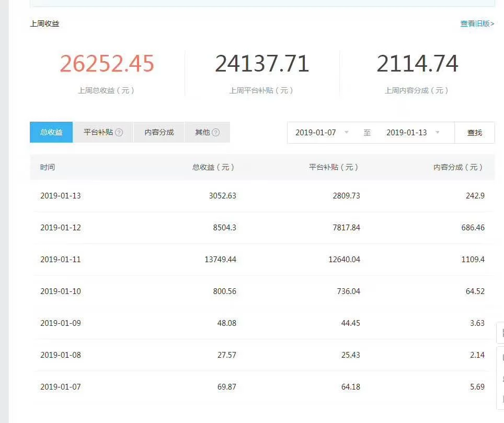
Task: Click the help icon beside 平台补贴 tab
Action: click(x=119, y=133)
